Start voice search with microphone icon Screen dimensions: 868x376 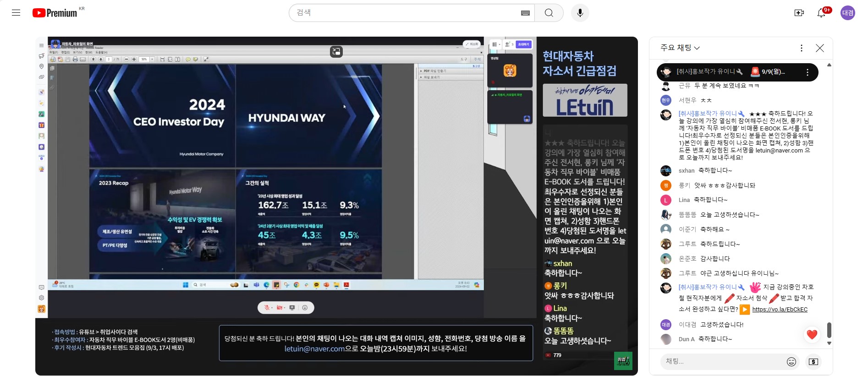tap(580, 13)
